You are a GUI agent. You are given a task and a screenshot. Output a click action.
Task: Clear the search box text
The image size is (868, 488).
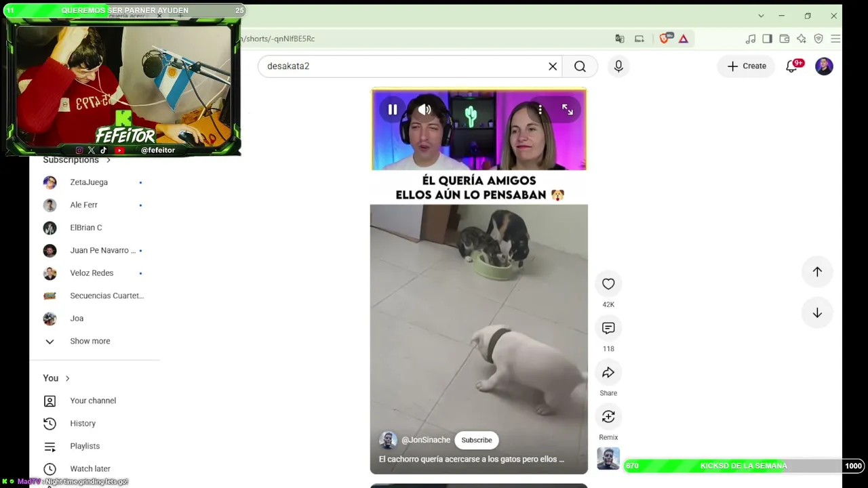click(x=553, y=66)
